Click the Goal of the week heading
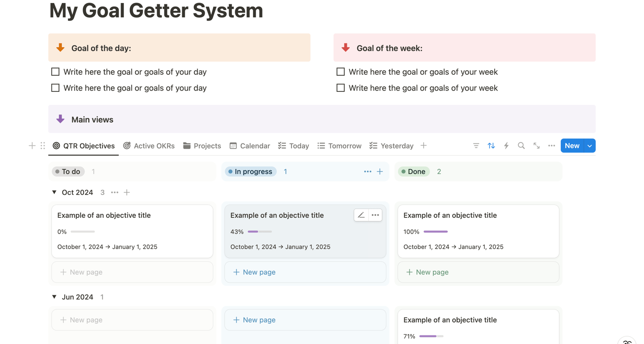Image resolution: width=644 pixels, height=344 pixels. (389, 48)
